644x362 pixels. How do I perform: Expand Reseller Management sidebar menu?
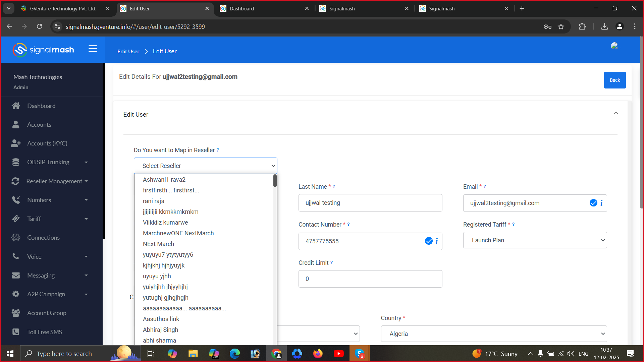(x=54, y=181)
